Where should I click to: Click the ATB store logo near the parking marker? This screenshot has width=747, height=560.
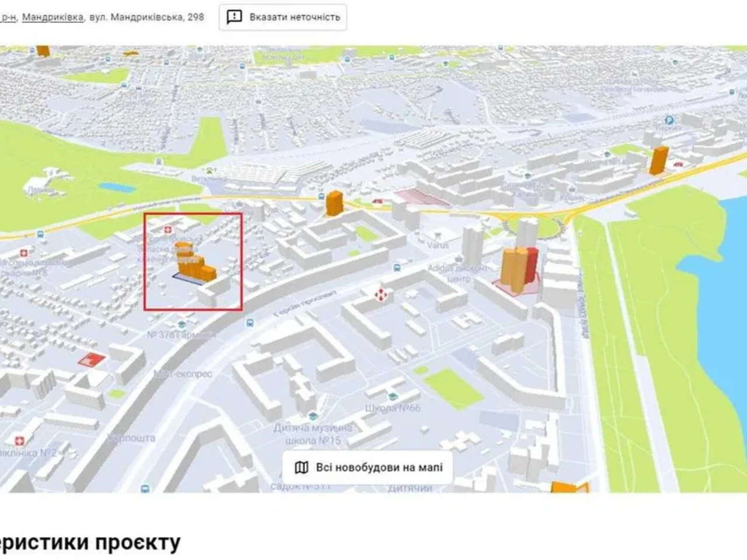678,164
